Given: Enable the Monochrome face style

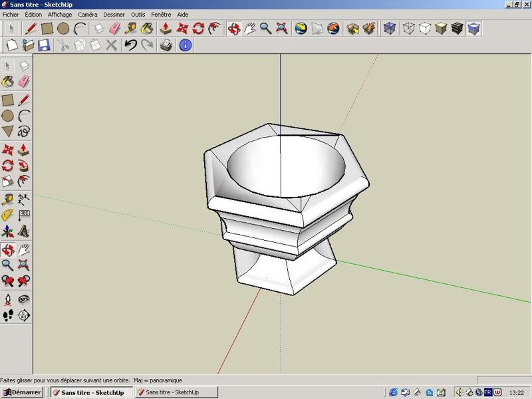Looking at the screenshot, I should click(473, 29).
